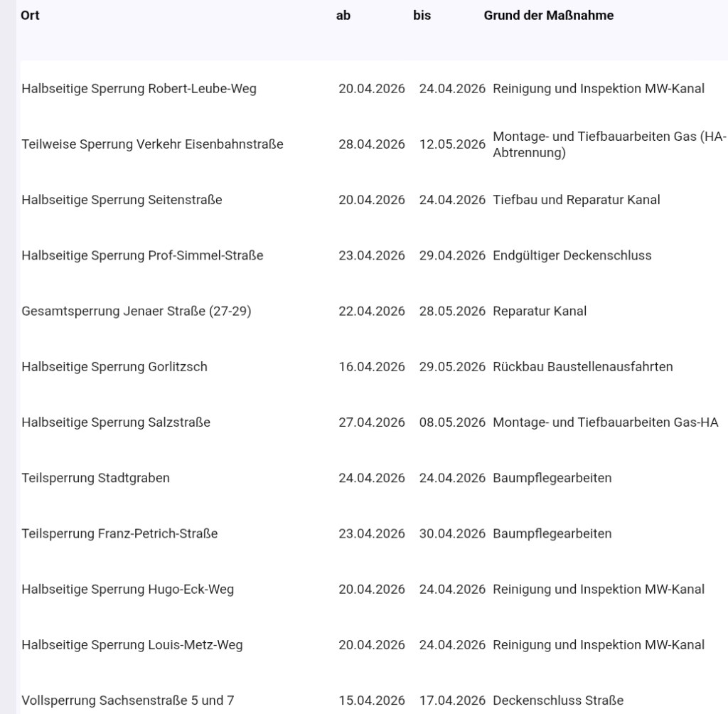Click the Louis-Metz-Weg closure entry
This screenshot has width=728, height=714.
coord(132,645)
